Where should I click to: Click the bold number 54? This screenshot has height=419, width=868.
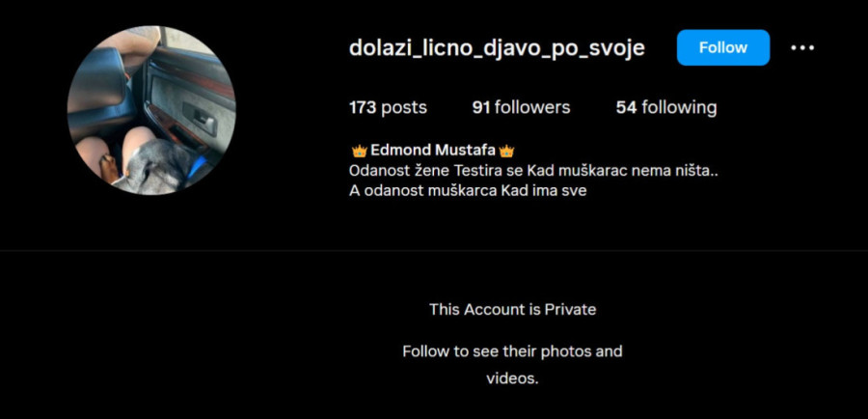click(626, 107)
